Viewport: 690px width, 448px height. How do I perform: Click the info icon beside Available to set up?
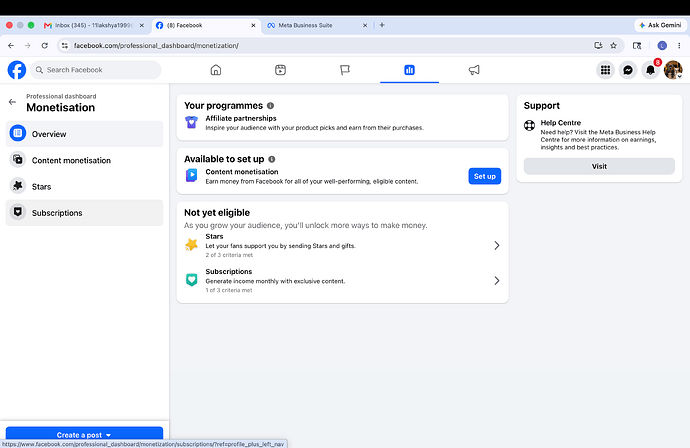[272, 159]
